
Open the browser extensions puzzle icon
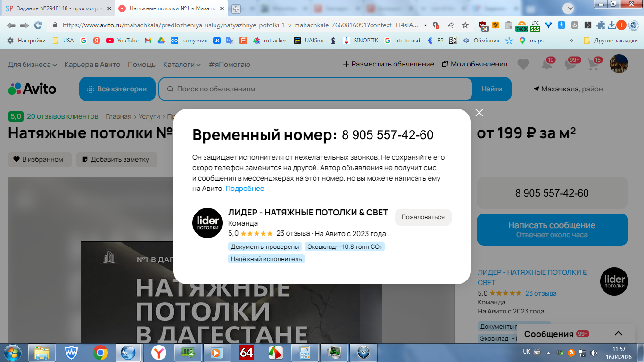tap(601, 25)
